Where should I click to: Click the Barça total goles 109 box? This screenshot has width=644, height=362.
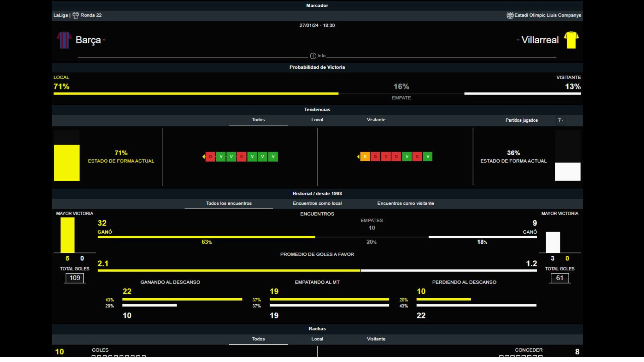tap(75, 278)
